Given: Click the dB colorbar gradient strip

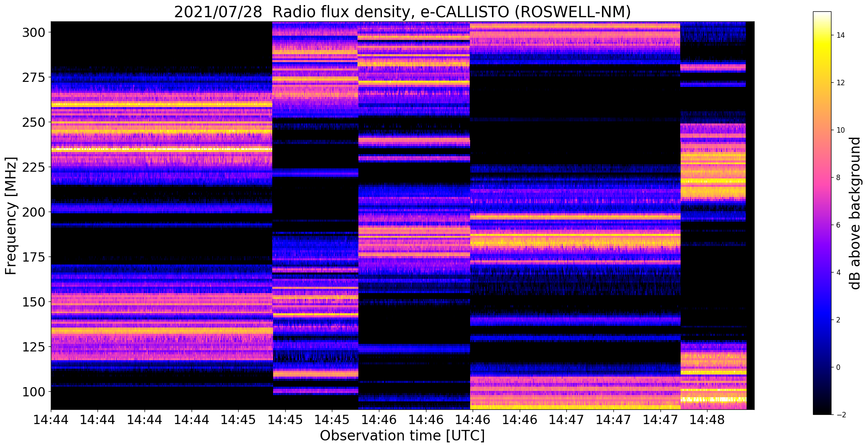Looking at the screenshot, I should [822, 213].
